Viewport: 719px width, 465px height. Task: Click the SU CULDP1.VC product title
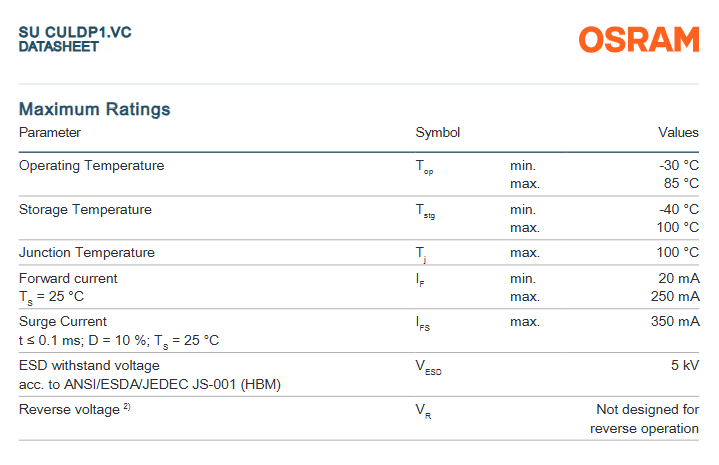[x=75, y=32]
